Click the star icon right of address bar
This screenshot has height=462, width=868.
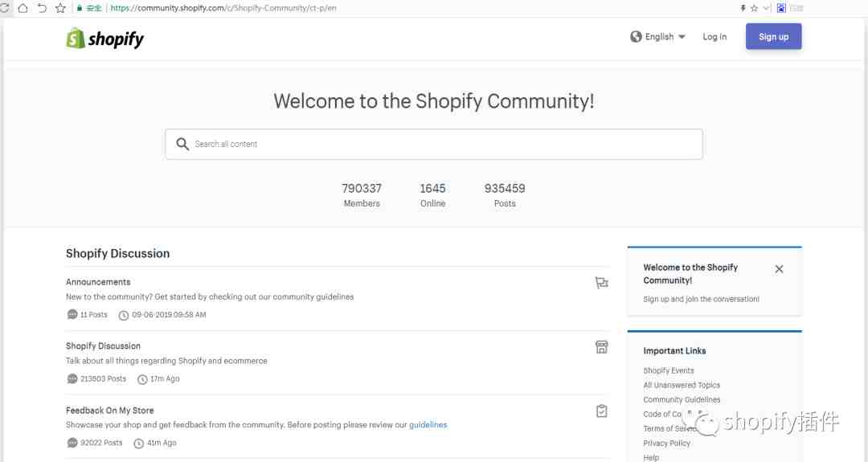[754, 8]
